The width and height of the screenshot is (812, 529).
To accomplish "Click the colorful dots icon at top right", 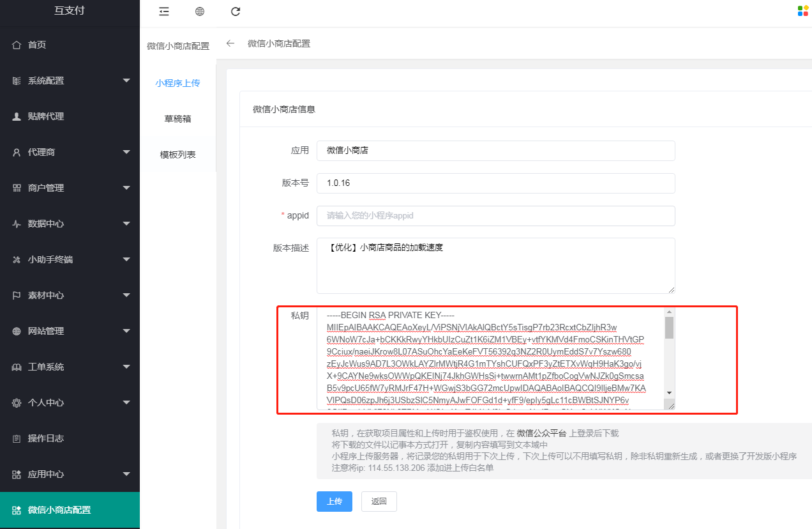I will coord(803,11).
